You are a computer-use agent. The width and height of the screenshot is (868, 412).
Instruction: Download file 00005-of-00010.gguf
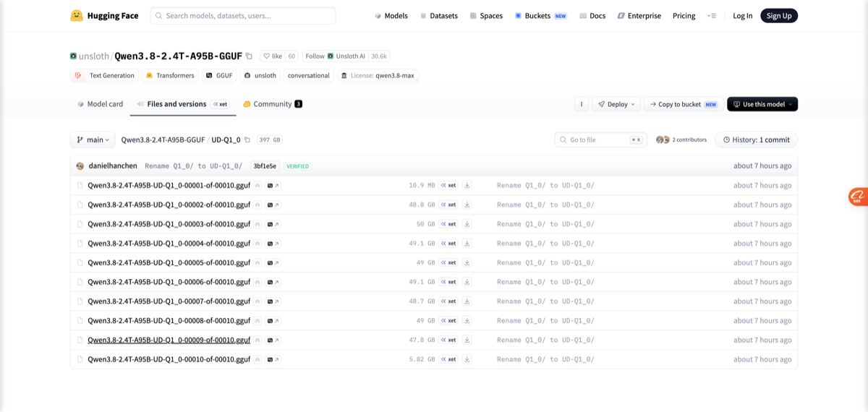click(x=467, y=262)
